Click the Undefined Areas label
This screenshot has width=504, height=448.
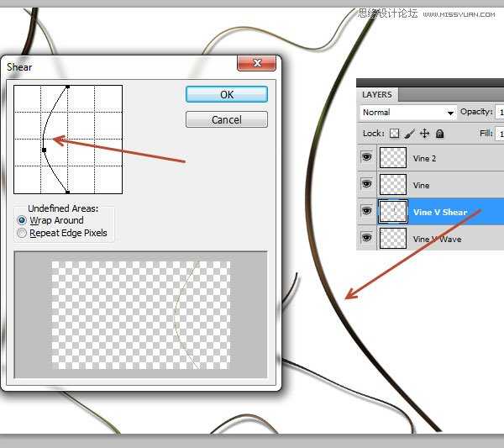click(x=63, y=208)
